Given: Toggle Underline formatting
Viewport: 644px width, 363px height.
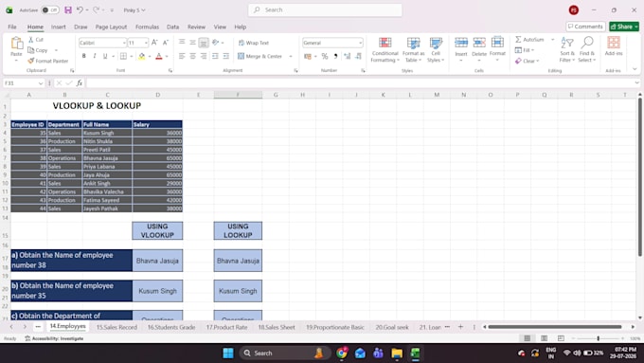Looking at the screenshot, I should tap(105, 56).
